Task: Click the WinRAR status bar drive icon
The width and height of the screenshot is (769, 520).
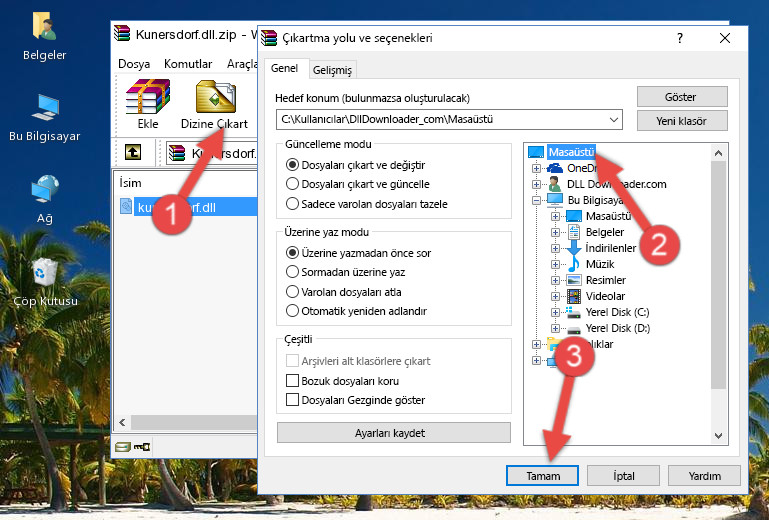Action: (123, 447)
